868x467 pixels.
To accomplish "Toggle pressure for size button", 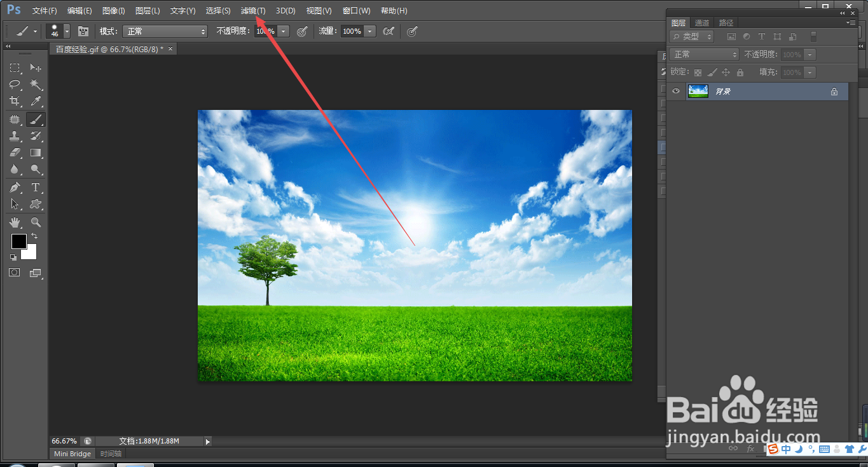I will [412, 31].
